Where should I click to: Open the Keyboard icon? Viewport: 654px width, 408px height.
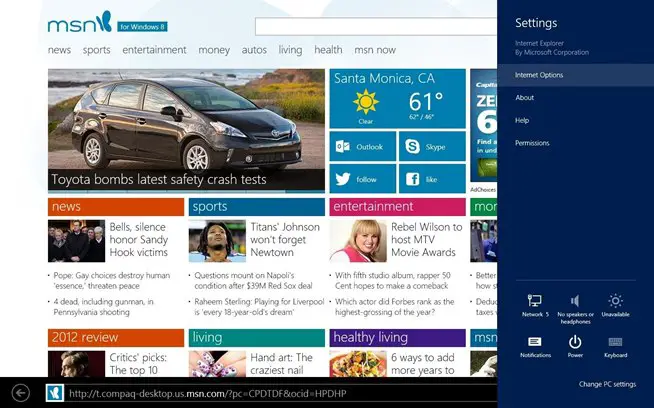(615, 342)
